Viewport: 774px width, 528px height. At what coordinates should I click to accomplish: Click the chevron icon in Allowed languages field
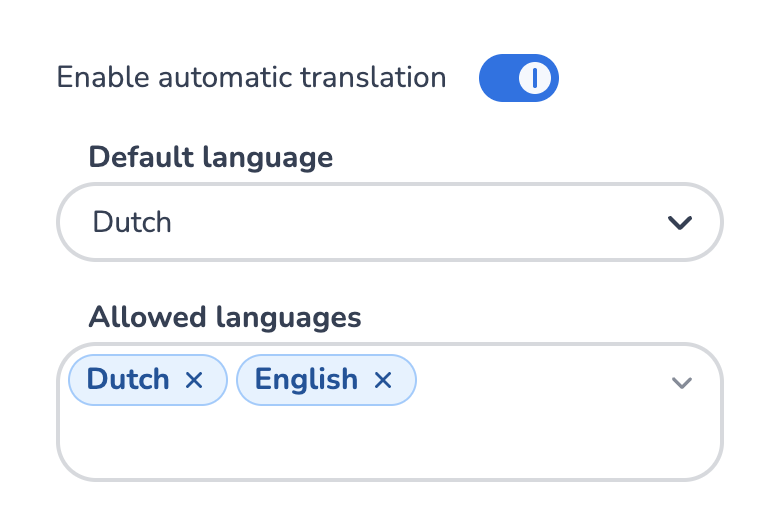point(682,382)
